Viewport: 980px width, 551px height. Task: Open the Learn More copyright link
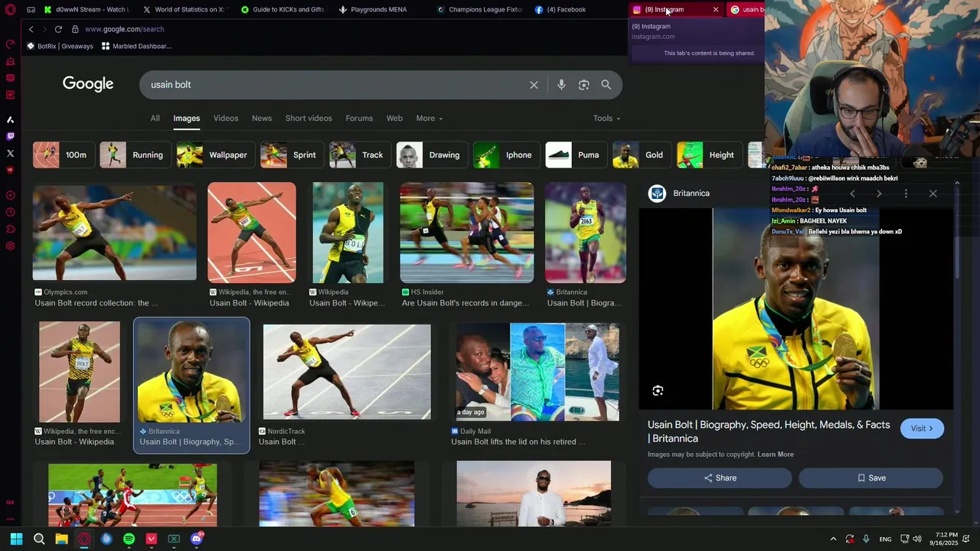776,455
